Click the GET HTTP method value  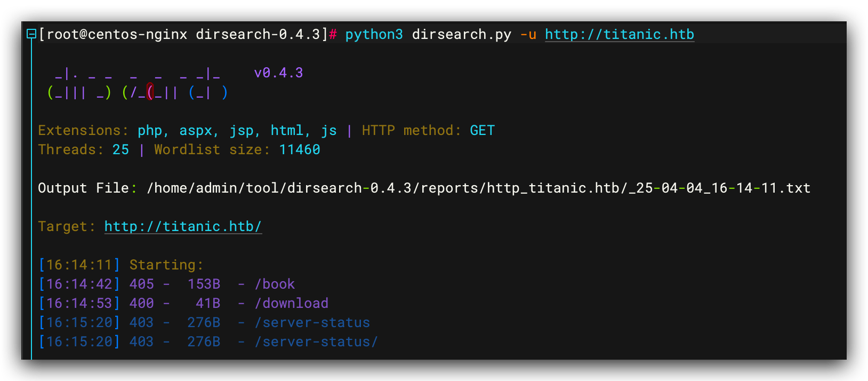482,131
